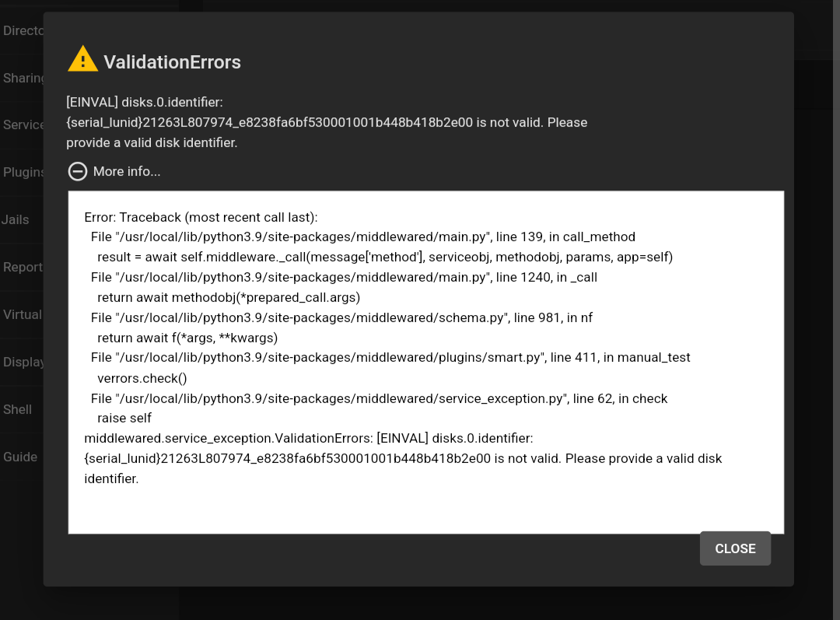Viewport: 840px width, 620px height.
Task: Click the raise self traceback line
Action: [124, 418]
